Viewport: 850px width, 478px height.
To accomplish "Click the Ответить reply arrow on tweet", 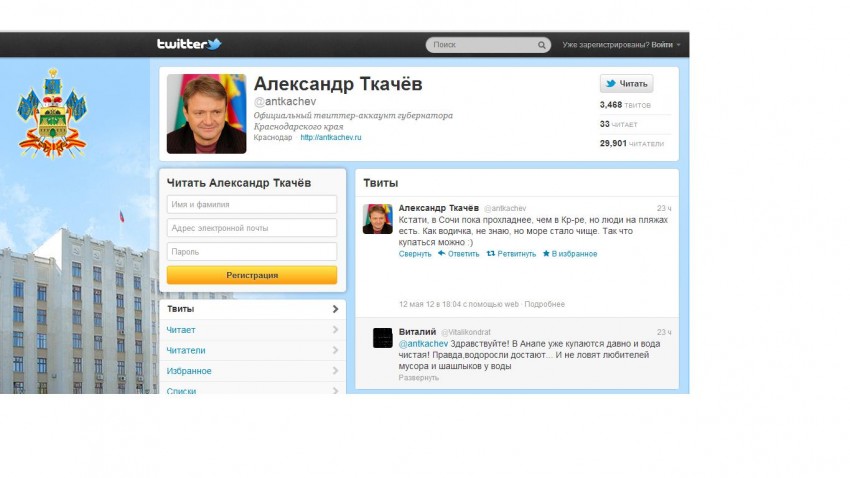I will (x=442, y=253).
